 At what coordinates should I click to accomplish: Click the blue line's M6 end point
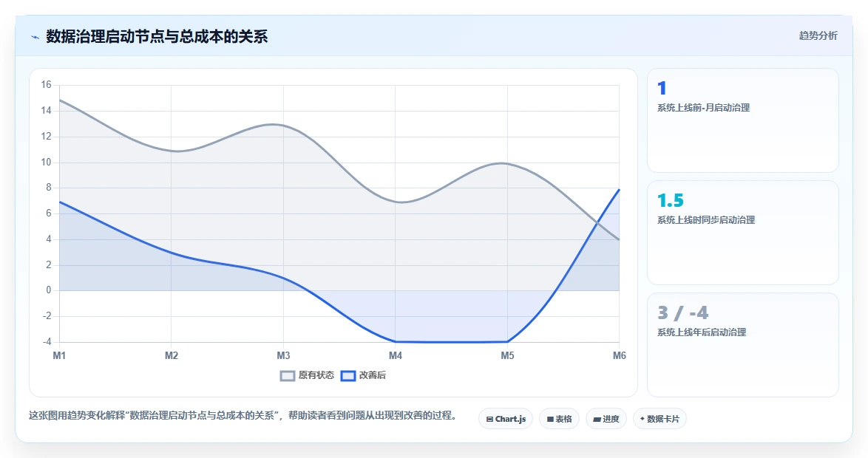(619, 190)
